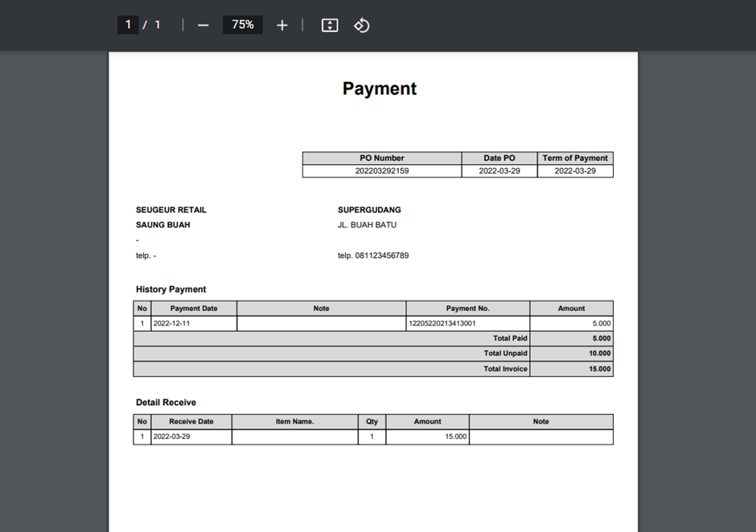
Task: Click the JL. BUAH BATU address
Action: 367,225
